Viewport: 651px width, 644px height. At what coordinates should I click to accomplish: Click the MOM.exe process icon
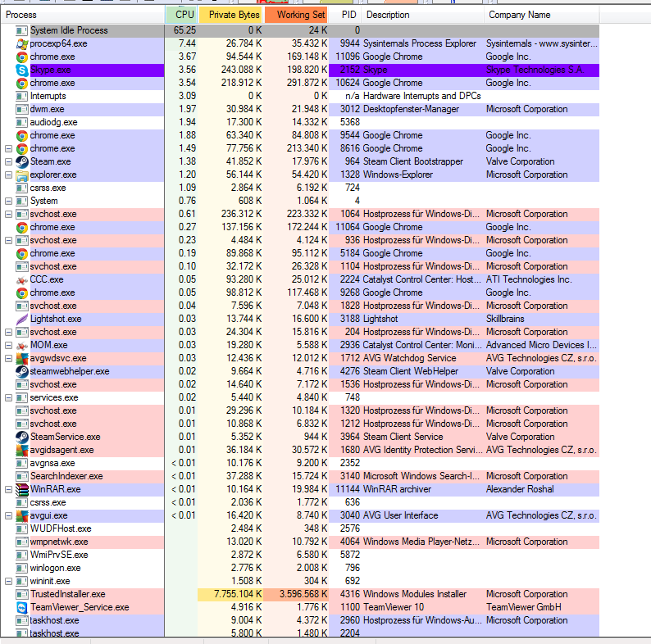(21, 345)
